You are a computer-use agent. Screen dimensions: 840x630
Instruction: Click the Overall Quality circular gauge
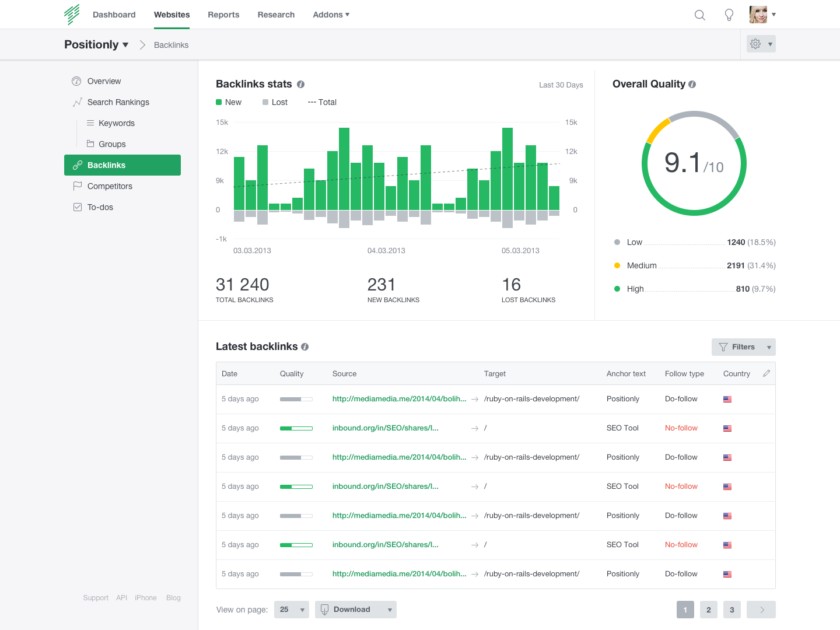point(694,163)
